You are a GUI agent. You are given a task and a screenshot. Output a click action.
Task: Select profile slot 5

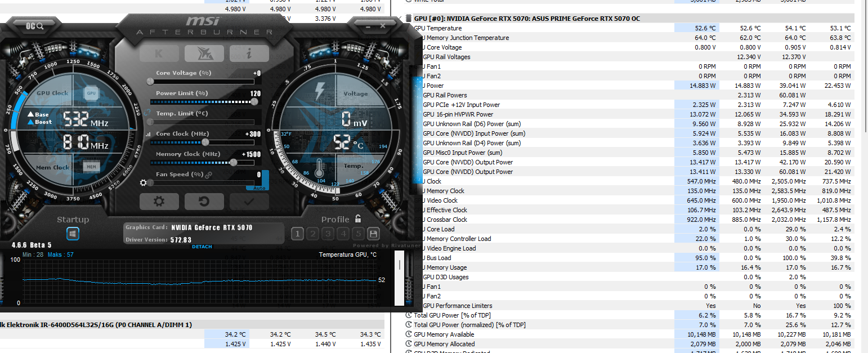pos(358,234)
